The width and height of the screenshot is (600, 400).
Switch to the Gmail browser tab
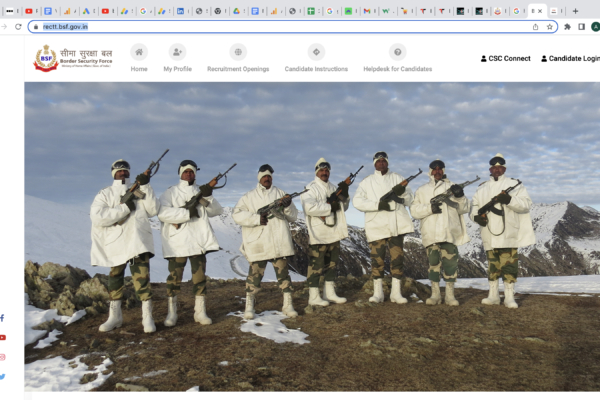click(x=367, y=11)
